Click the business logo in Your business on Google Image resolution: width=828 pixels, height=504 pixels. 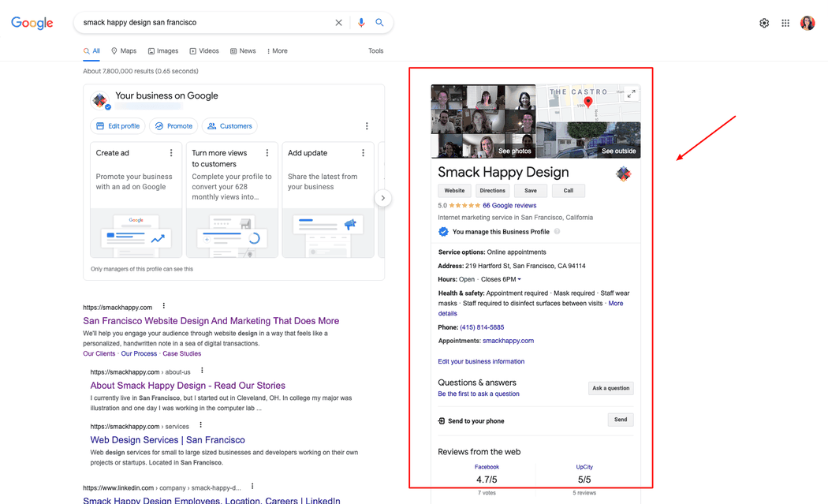click(100, 100)
